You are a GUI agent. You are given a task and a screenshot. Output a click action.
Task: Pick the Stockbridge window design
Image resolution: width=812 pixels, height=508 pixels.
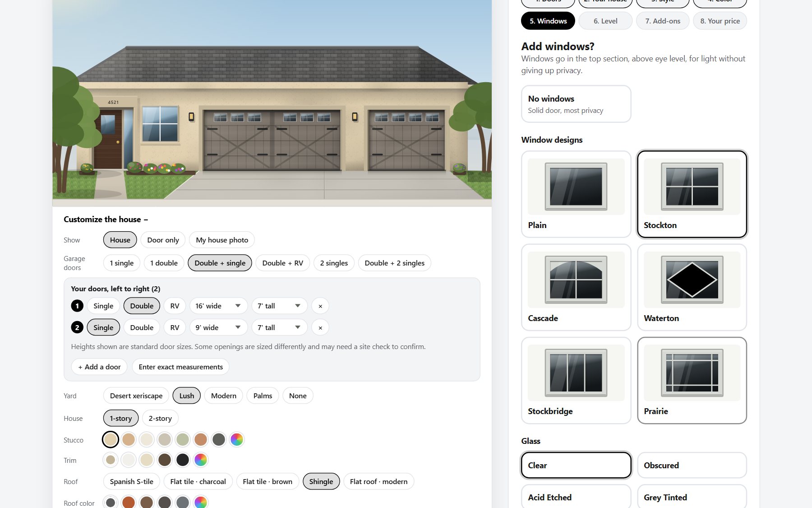click(576, 380)
